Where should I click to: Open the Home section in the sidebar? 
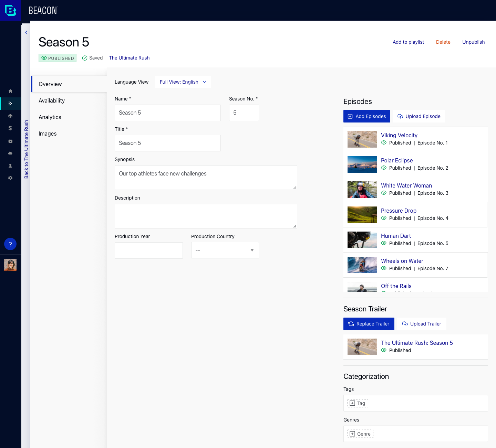click(x=10, y=91)
